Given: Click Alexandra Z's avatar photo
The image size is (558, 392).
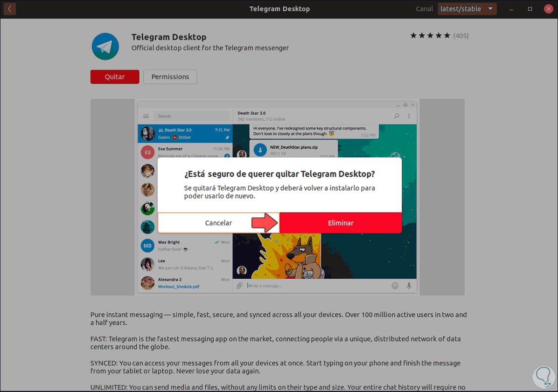Looking at the screenshot, I should click(147, 283).
